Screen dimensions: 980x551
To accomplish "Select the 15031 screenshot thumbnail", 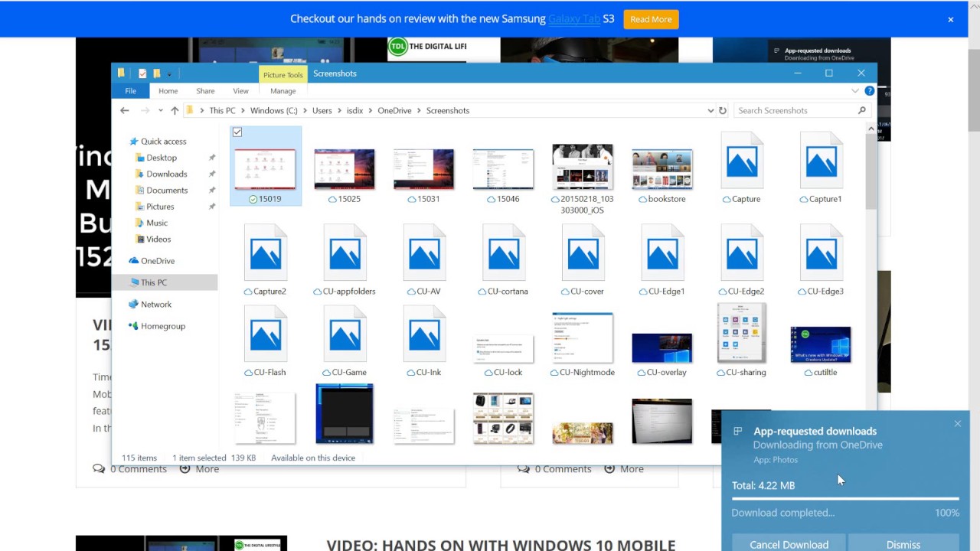I will pos(423,169).
